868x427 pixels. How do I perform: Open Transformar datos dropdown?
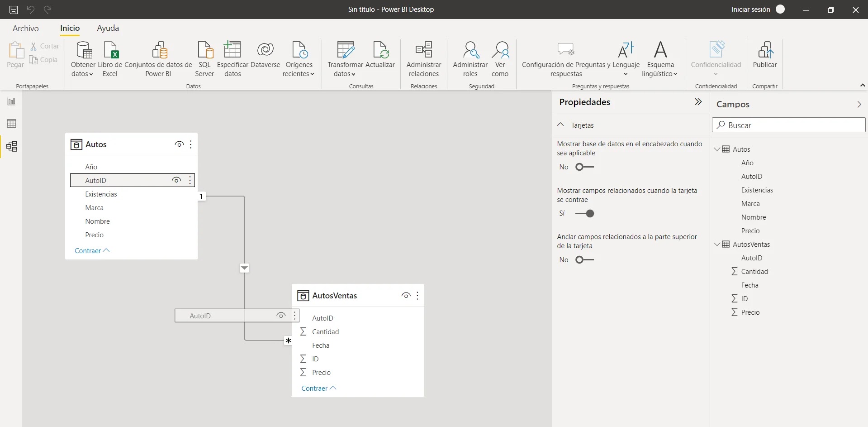pos(345,59)
